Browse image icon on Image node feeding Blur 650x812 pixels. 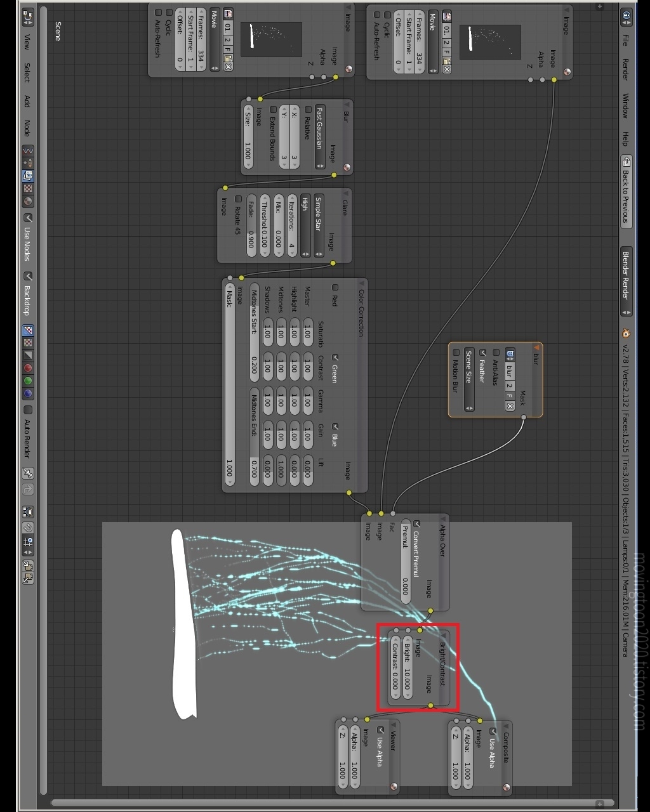(229, 14)
